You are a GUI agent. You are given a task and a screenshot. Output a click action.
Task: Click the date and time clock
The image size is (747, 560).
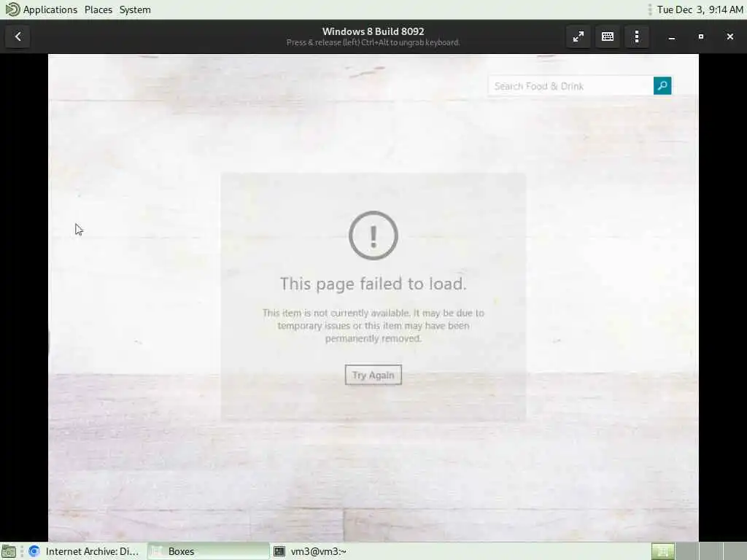[x=700, y=9]
